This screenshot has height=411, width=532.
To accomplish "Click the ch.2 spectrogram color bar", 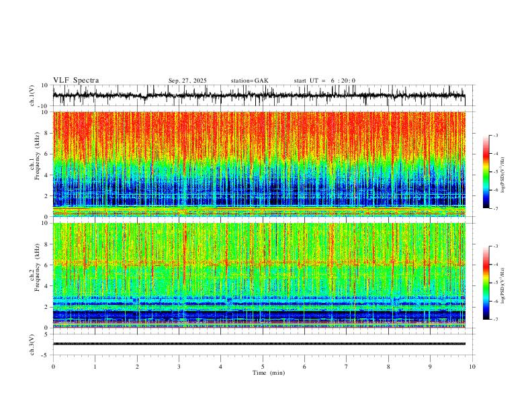I will [486, 283].
